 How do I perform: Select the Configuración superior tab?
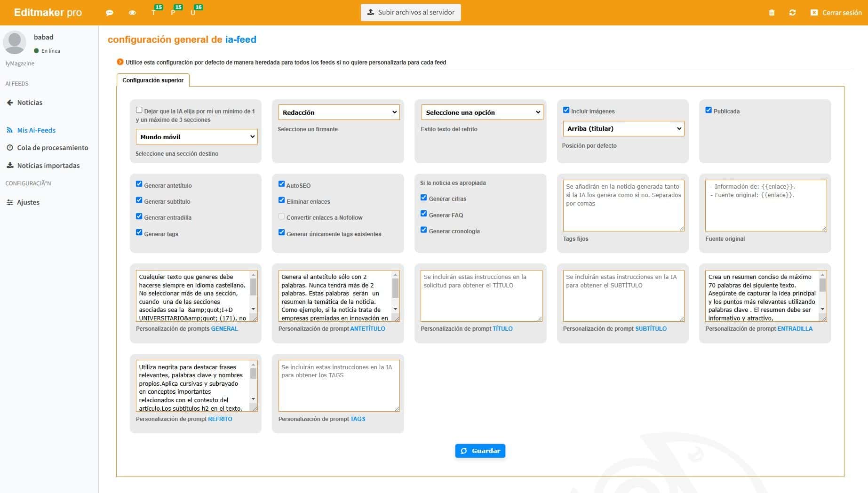[x=153, y=80]
